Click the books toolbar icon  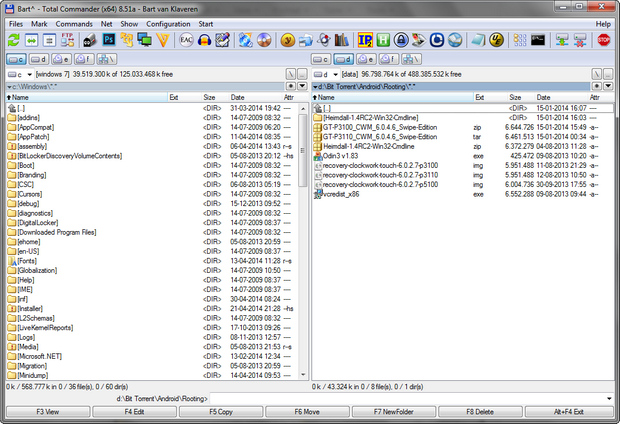tap(342, 40)
